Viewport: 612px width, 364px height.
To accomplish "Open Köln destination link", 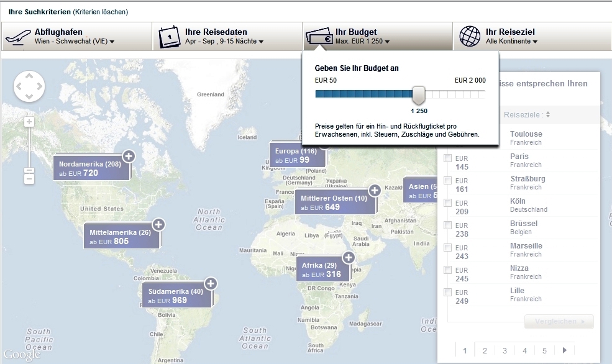I will (x=518, y=201).
